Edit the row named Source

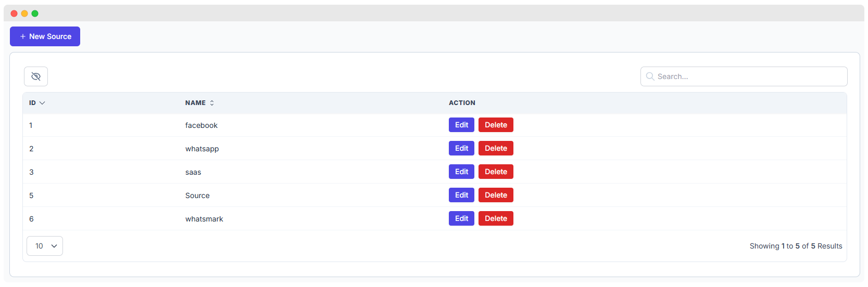461,195
